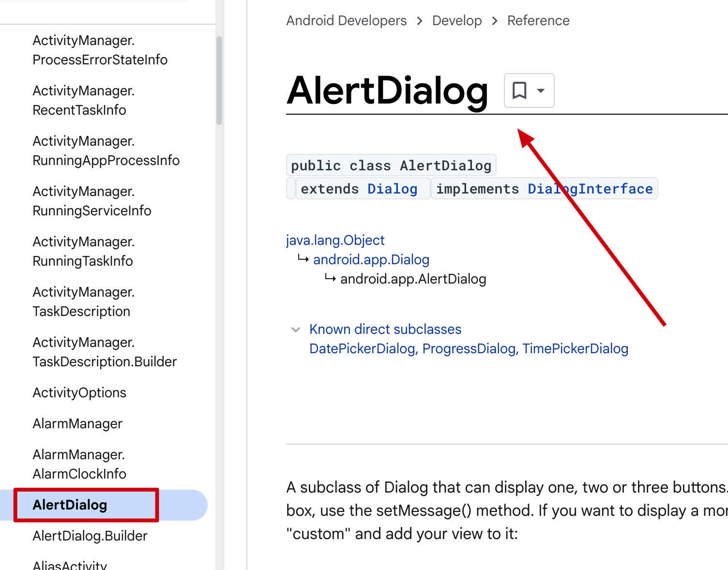Select ActivityManager.RunningServiceInfo in the sidebar

[x=92, y=201]
